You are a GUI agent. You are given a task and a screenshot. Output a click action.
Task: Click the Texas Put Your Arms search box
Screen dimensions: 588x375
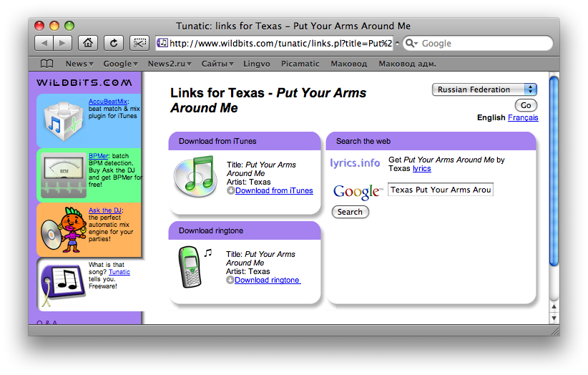[x=440, y=190]
